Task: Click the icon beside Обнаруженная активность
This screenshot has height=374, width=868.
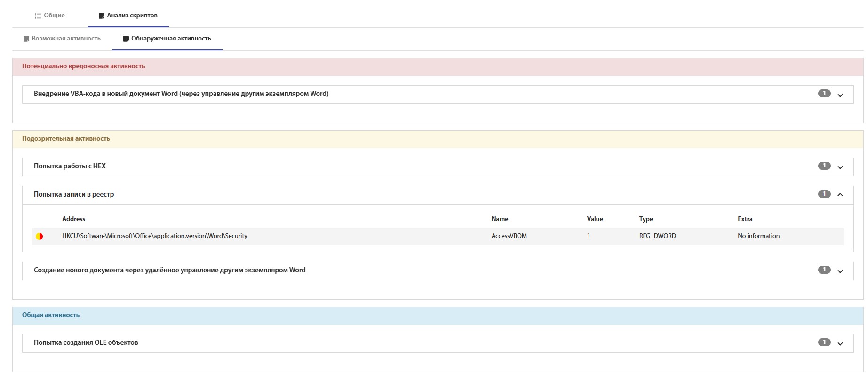Action: (x=126, y=39)
